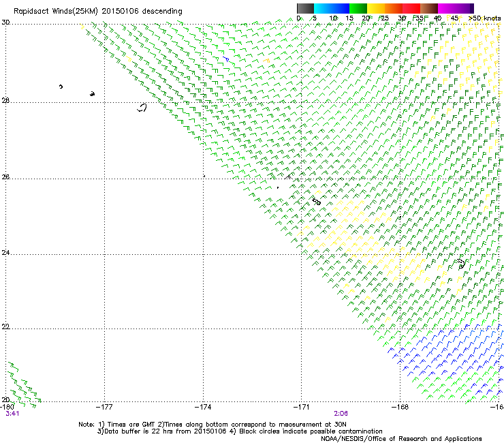504x443 pixels.
Task: Pick the cyan-to-blue segment of the color bar
Action: (x=332, y=8)
